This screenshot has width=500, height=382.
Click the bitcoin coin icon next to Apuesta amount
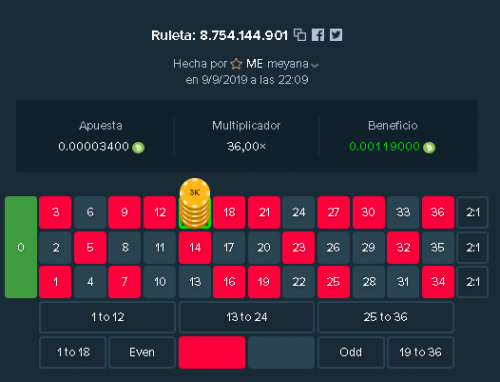[x=138, y=147]
